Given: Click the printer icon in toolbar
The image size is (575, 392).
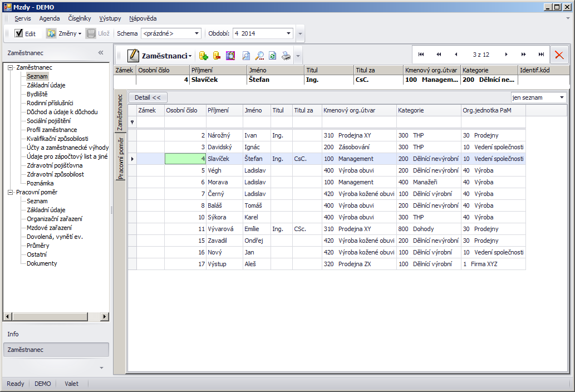Looking at the screenshot, I should click(286, 56).
